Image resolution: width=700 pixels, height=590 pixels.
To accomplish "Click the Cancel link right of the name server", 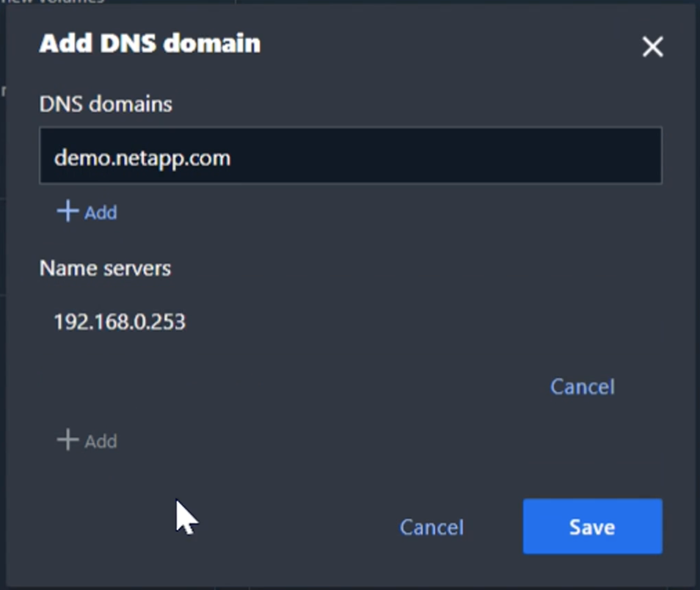I will pos(582,387).
